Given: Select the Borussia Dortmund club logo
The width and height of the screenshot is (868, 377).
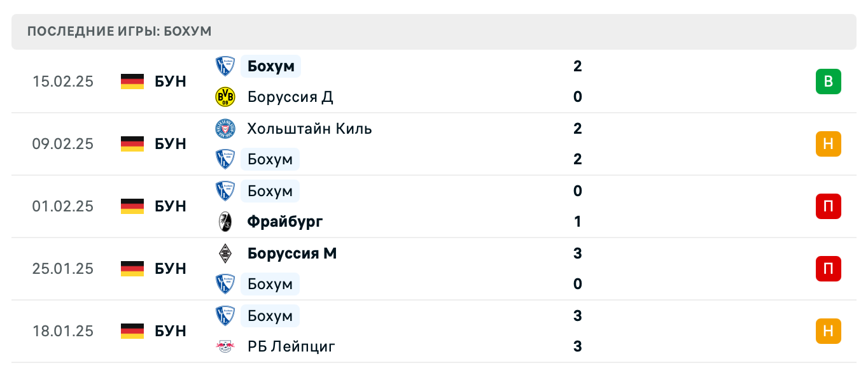Looking at the screenshot, I should [x=225, y=97].
